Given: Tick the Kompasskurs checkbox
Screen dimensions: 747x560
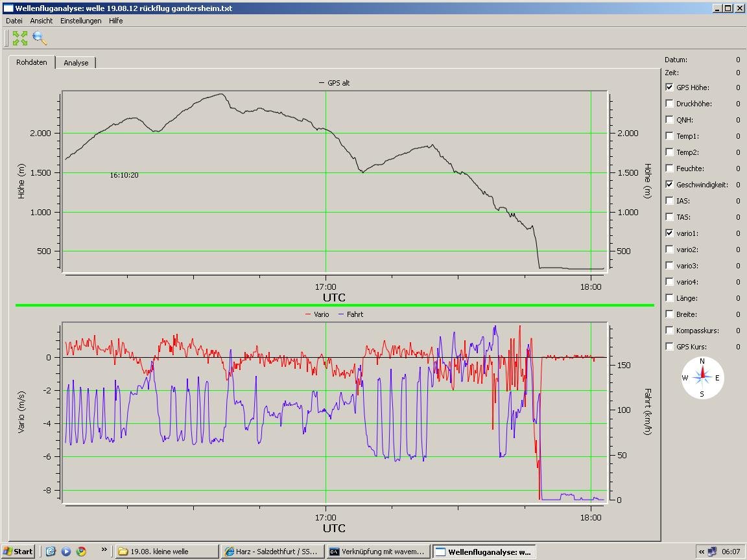Looking at the screenshot, I should coord(669,331).
